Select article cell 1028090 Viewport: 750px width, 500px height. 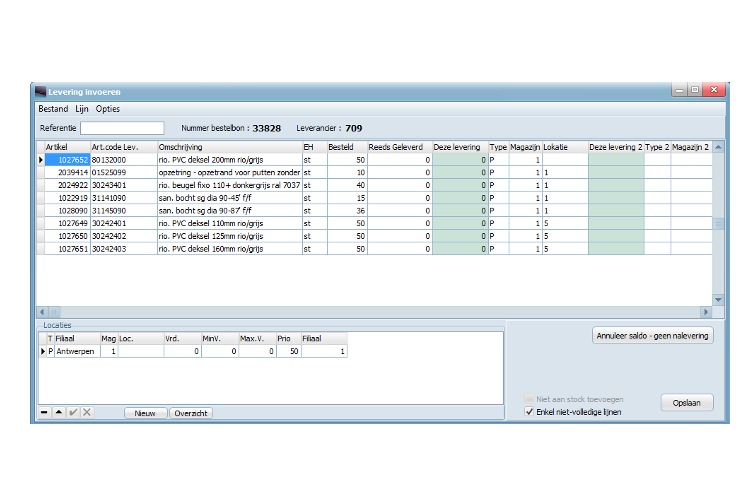(67, 211)
